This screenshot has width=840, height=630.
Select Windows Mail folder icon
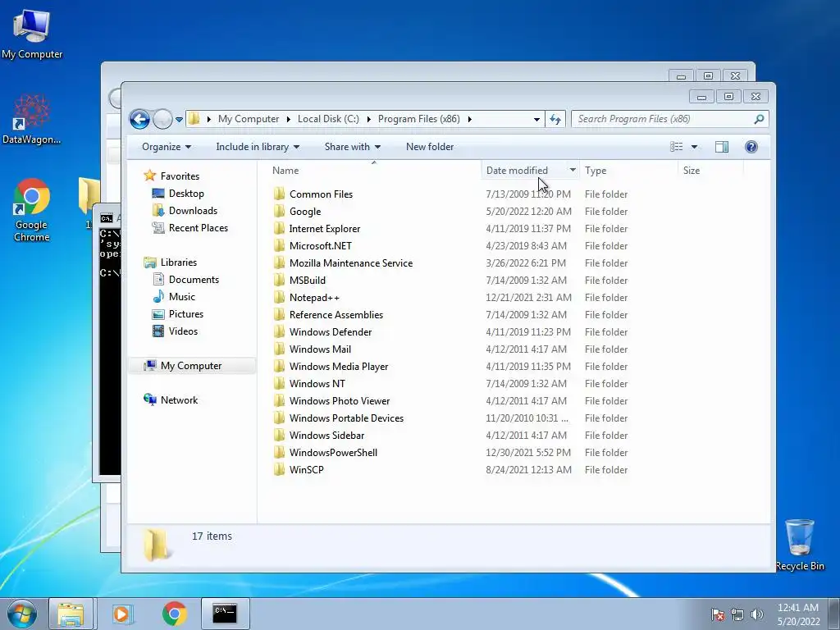279,349
